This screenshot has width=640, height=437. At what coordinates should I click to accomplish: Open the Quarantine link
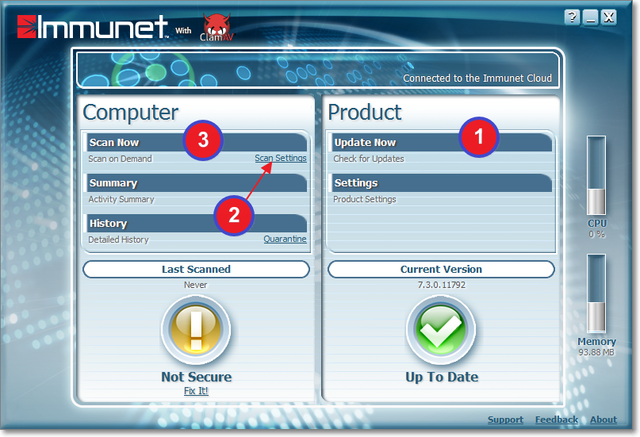285,239
